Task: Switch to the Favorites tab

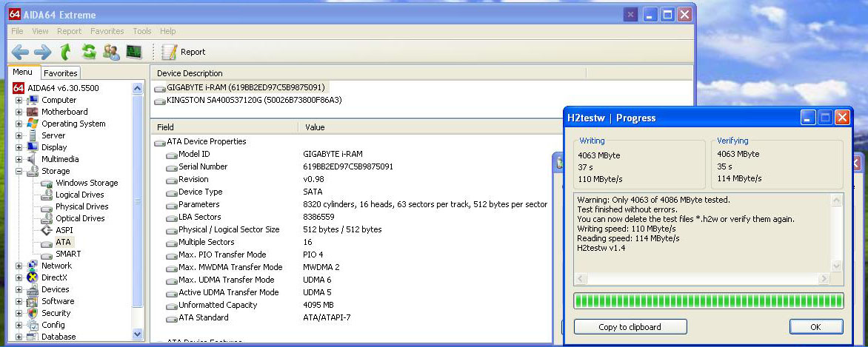Action: 60,73
